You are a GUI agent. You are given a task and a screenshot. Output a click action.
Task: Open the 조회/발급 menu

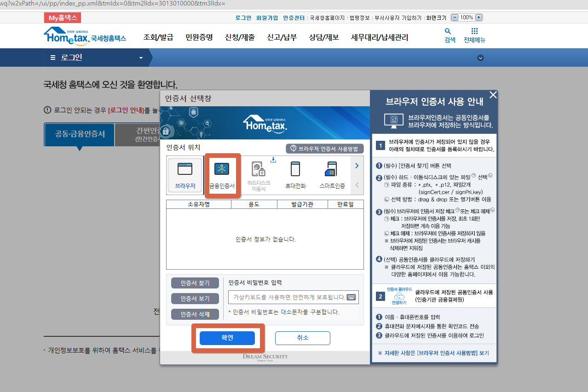pyautogui.click(x=158, y=37)
